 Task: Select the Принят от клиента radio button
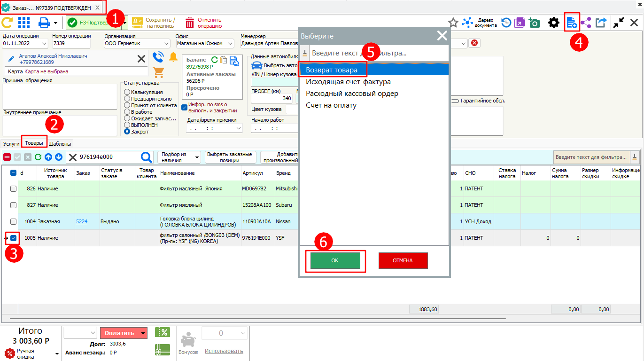pyautogui.click(x=127, y=105)
